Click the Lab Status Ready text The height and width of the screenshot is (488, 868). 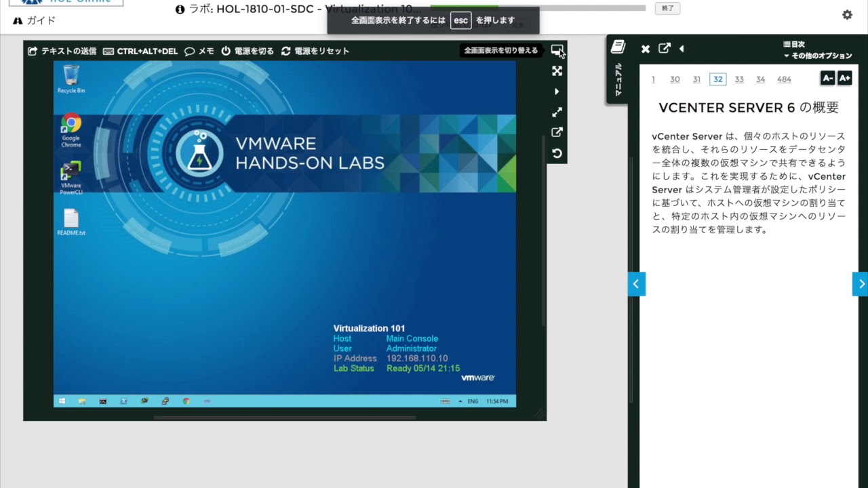click(x=423, y=369)
